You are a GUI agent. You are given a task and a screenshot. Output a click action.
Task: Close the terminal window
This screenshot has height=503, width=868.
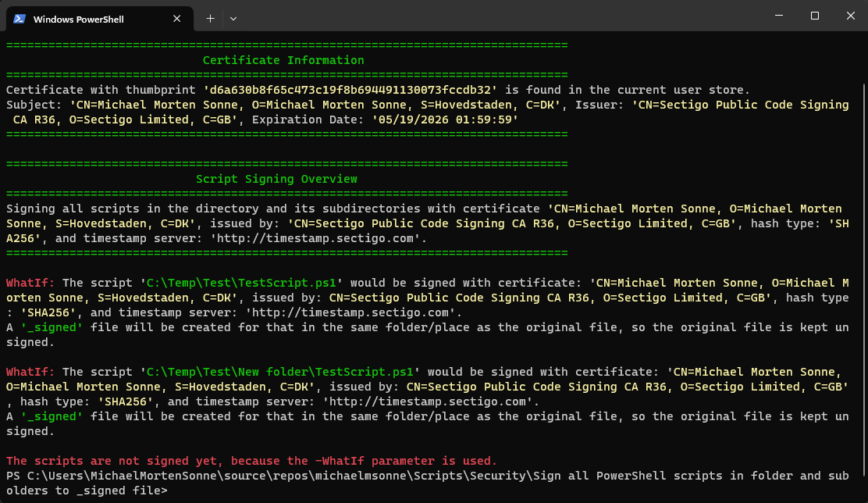(x=850, y=16)
